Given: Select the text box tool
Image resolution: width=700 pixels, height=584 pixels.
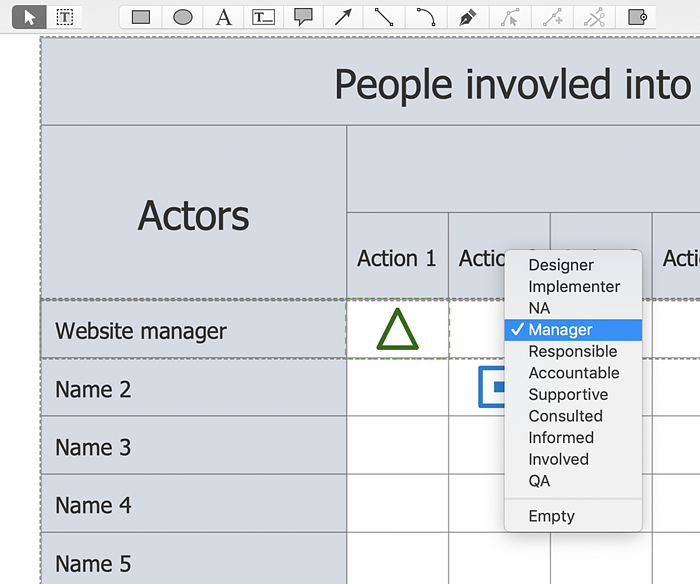Looking at the screenshot, I should click(x=263, y=17).
